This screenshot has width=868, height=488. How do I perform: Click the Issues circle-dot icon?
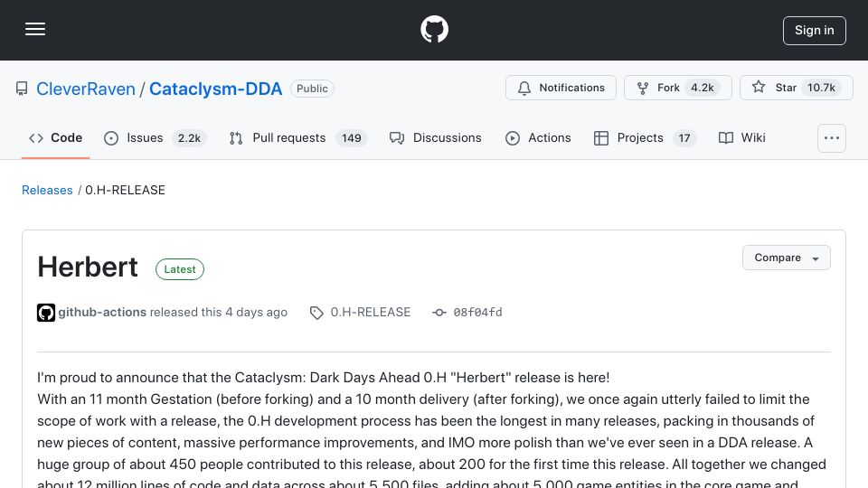coord(111,138)
